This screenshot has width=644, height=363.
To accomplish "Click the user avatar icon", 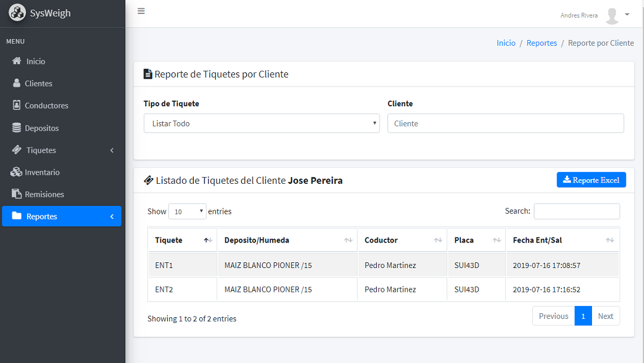I will (612, 15).
